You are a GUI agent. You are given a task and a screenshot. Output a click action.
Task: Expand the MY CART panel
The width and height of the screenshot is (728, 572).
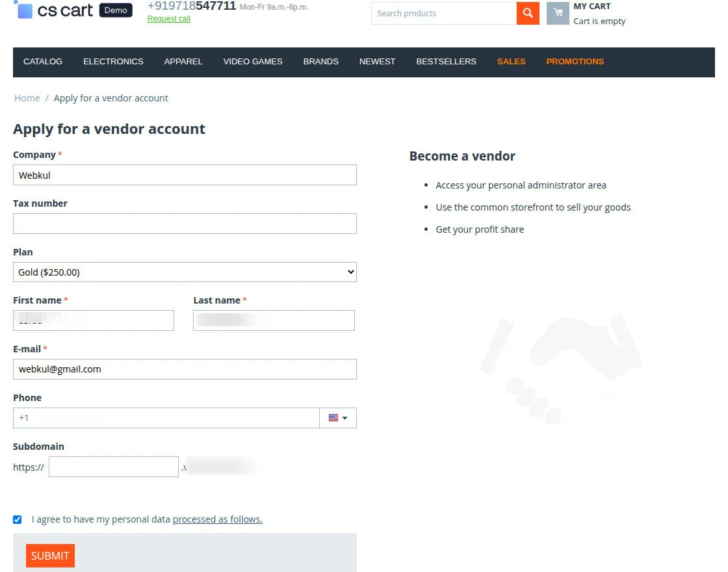pos(591,6)
